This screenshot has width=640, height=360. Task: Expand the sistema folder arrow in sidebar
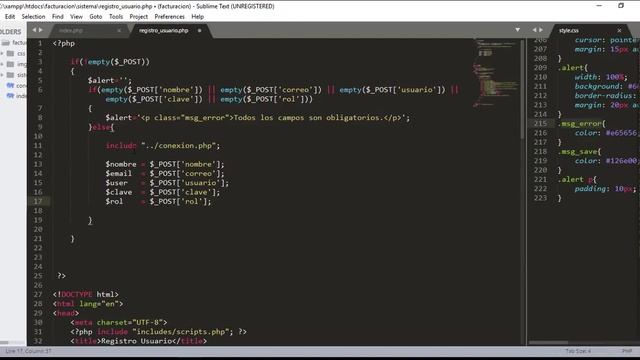[x=2, y=75]
